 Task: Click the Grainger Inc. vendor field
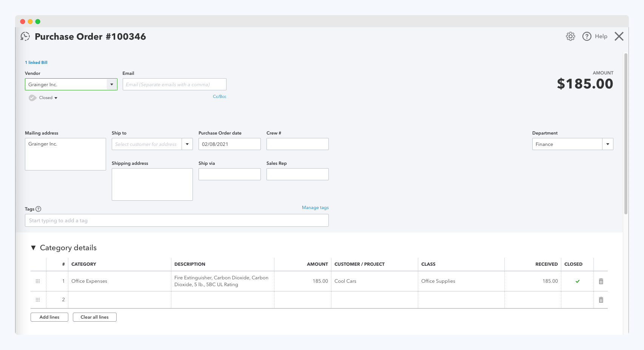(x=66, y=84)
